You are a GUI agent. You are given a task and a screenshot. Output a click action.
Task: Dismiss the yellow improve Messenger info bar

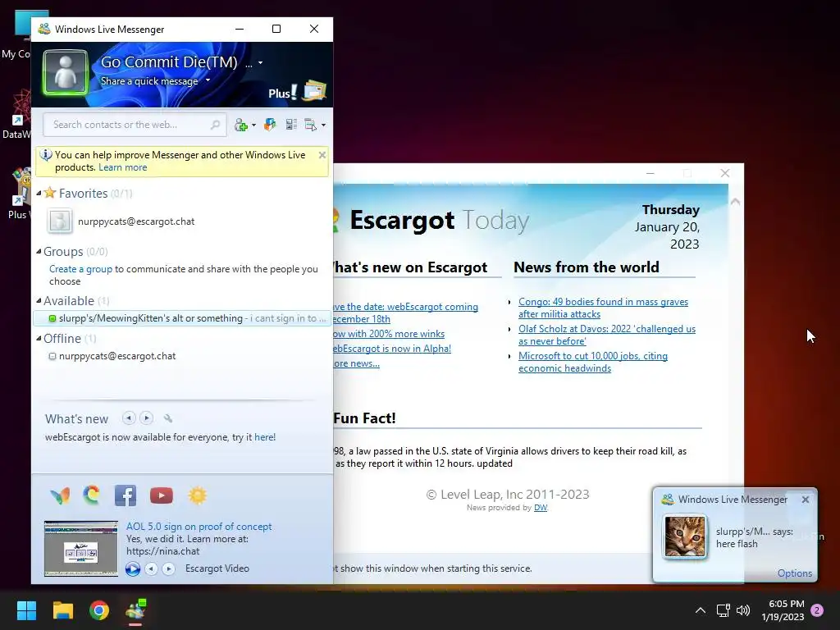(x=322, y=155)
